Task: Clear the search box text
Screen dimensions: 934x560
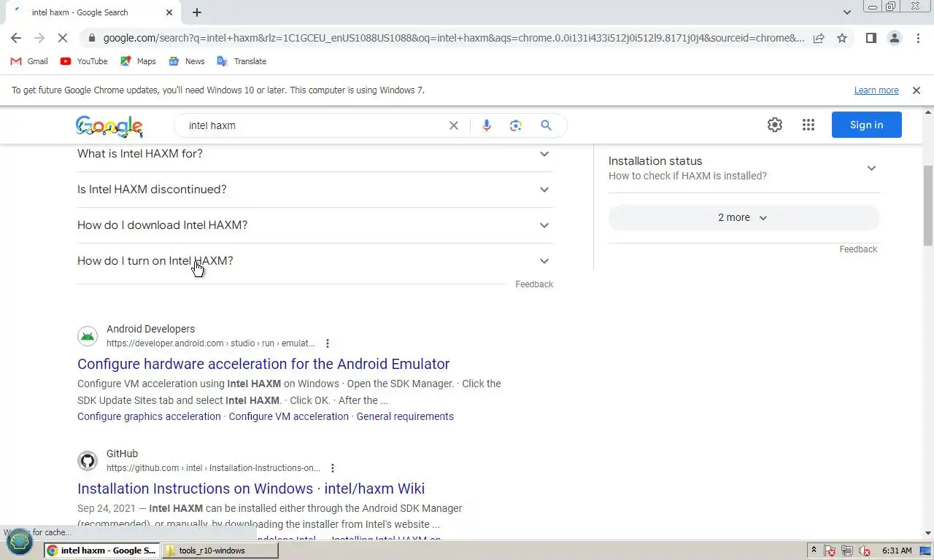Action: [x=453, y=125]
